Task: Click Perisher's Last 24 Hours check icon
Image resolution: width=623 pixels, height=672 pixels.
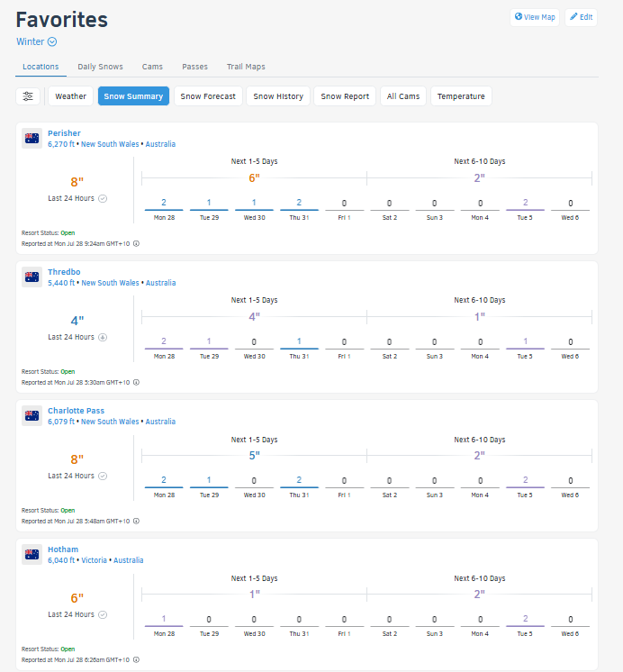Action: point(103,198)
